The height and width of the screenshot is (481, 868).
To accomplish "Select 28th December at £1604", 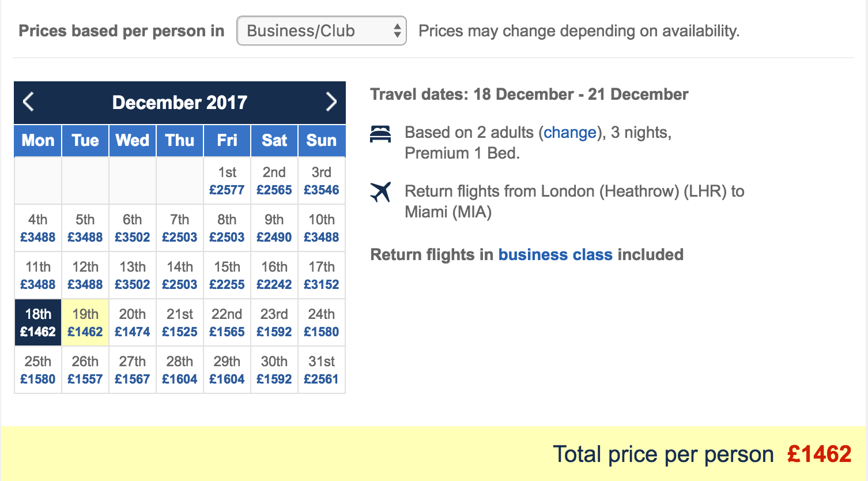I will (x=180, y=370).
